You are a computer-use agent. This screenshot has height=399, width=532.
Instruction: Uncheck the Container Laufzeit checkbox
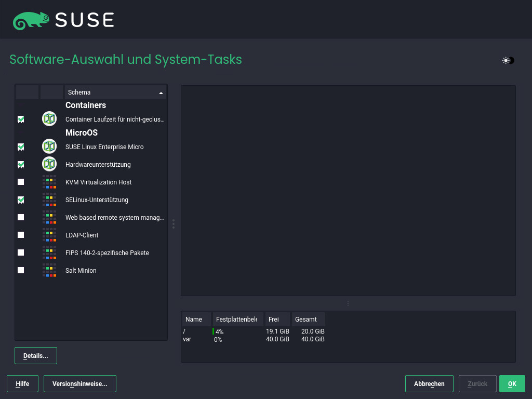[21, 119]
